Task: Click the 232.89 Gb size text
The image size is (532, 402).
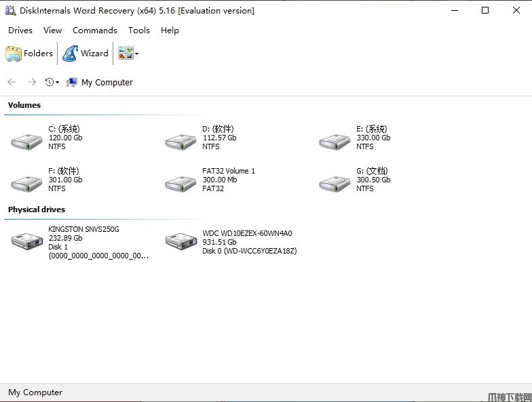Action: (65, 238)
